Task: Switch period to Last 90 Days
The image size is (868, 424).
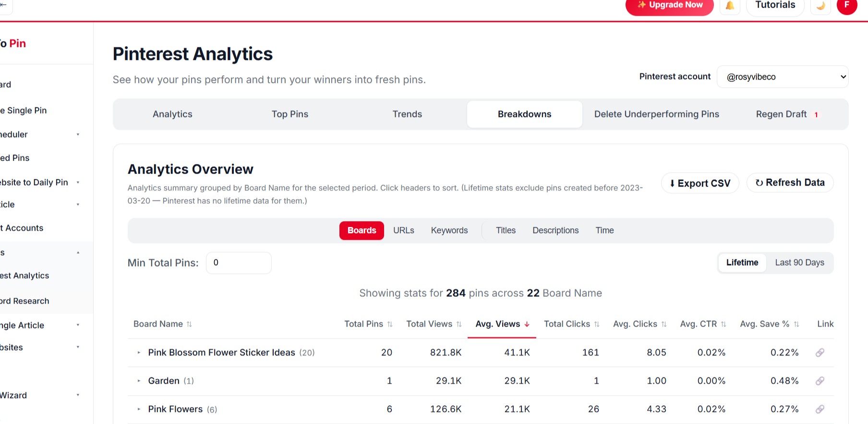Action: (x=799, y=263)
